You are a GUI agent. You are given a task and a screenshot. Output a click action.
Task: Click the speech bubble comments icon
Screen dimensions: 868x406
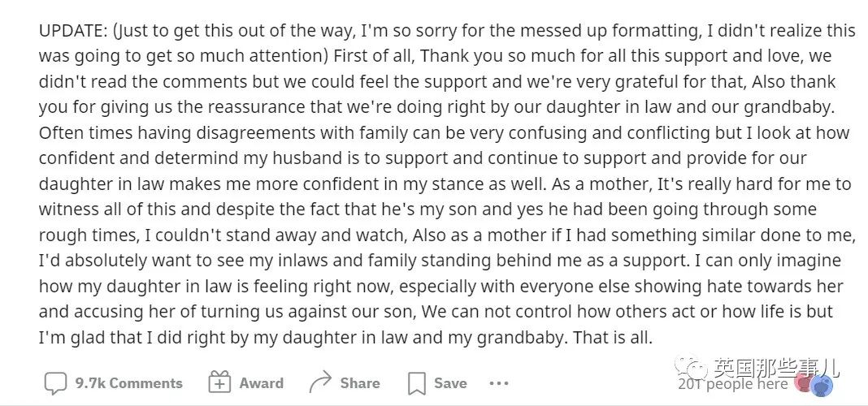tap(55, 382)
